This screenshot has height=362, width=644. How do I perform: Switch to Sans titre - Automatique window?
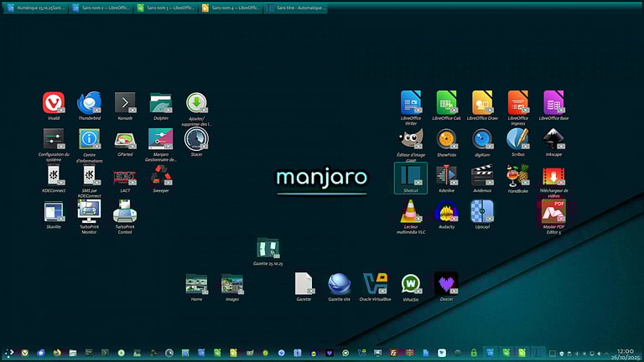[x=296, y=8]
